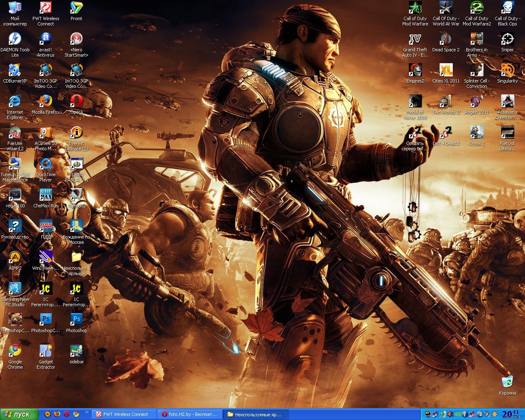Switch to FWT Wireless Connect taskbar window
Image resolution: width=525 pixels, height=420 pixels.
(124, 414)
